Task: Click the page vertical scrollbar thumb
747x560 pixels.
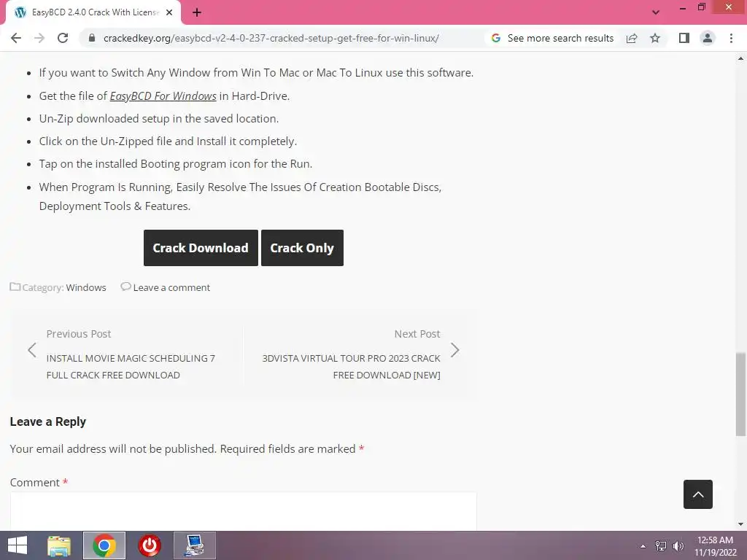Action: (x=740, y=394)
